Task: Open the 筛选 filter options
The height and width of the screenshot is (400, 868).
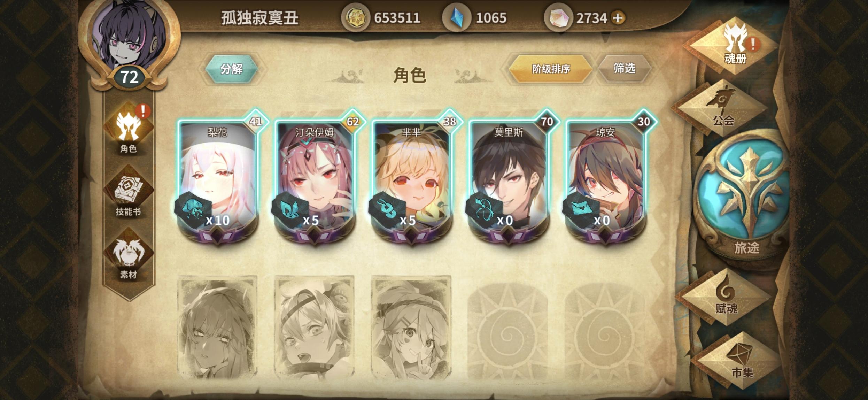Action: tap(624, 68)
